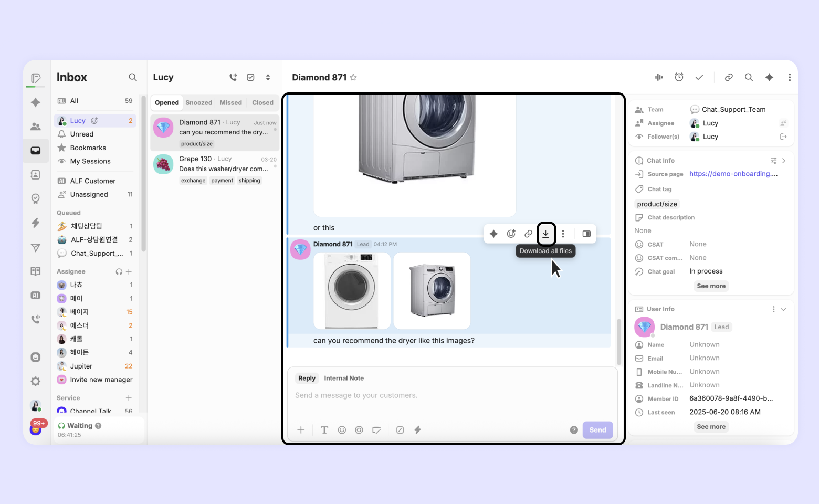Search within the Diamond 871 chat
819x504 pixels.
[x=749, y=77]
